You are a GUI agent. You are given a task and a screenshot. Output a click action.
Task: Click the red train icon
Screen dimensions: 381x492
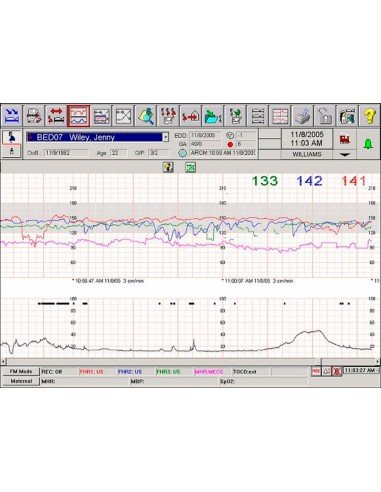coord(345,140)
